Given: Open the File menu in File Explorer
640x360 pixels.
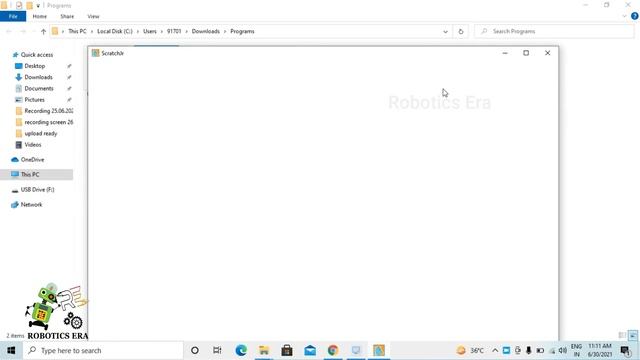Looking at the screenshot, I should 13,16.
